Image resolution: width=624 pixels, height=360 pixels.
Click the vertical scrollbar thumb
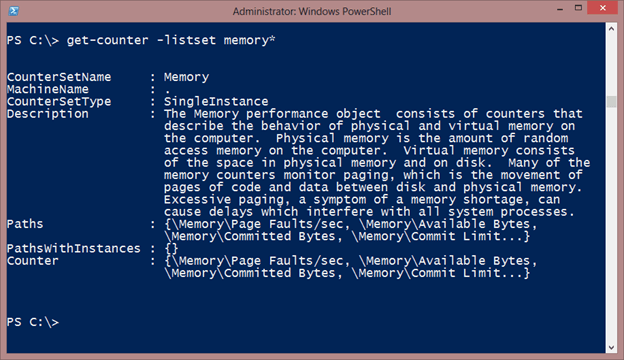pyautogui.click(x=611, y=101)
